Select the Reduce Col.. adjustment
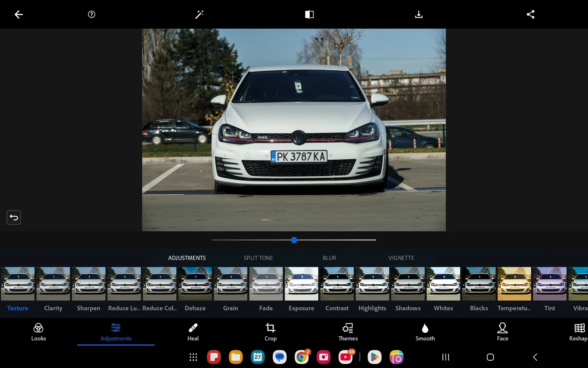The height and width of the screenshot is (368, 588). [x=159, y=284]
